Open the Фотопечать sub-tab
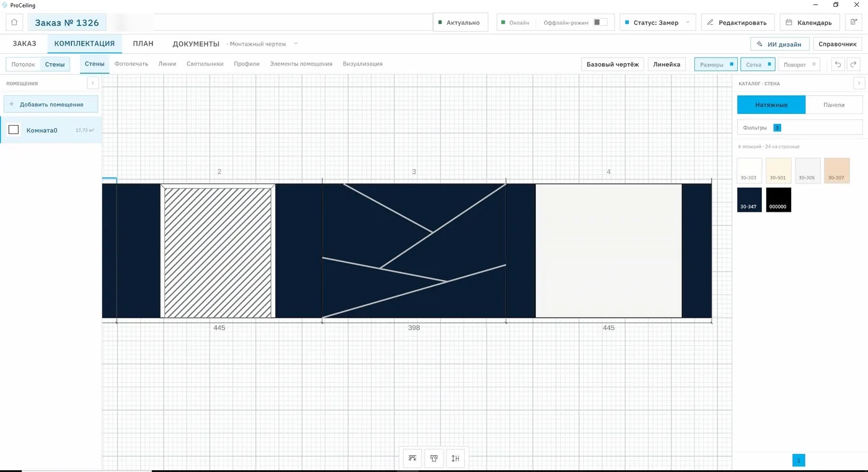Screen dimensions: 868x472 (131, 64)
